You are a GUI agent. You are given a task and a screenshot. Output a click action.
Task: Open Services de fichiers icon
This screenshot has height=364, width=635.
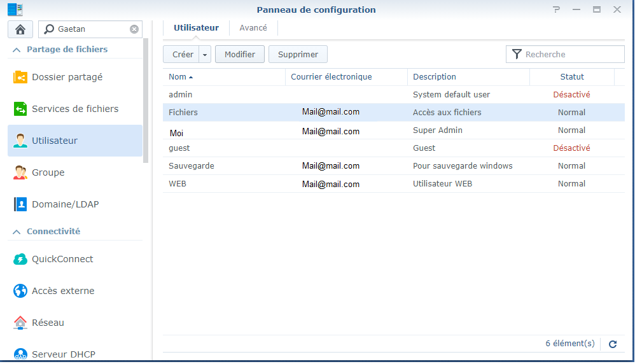point(20,109)
